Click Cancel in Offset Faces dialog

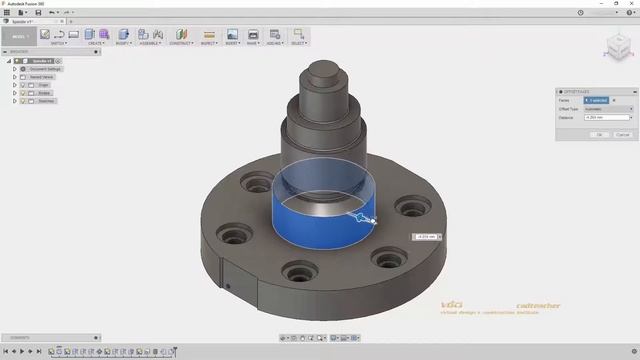coord(622,135)
